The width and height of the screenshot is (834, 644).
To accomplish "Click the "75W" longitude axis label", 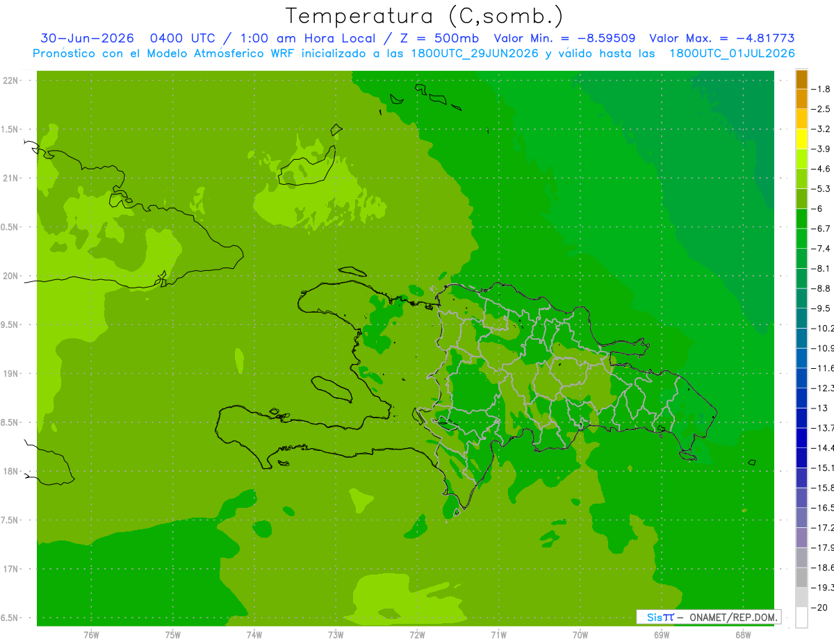I will [173, 635].
